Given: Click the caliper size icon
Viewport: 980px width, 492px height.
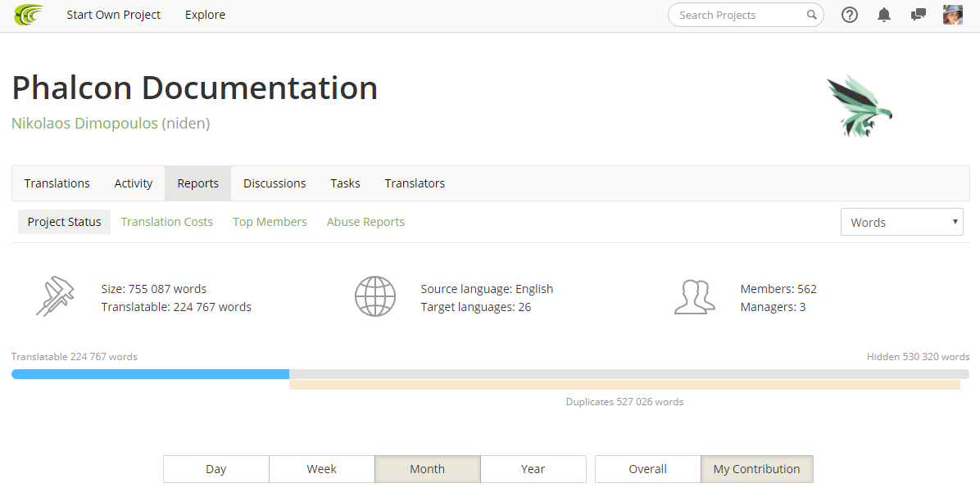Looking at the screenshot, I should [56, 296].
